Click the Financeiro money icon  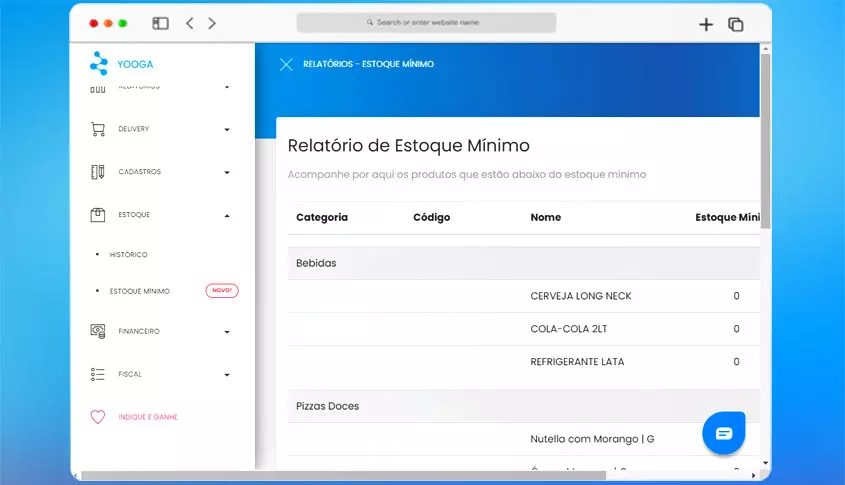point(98,331)
